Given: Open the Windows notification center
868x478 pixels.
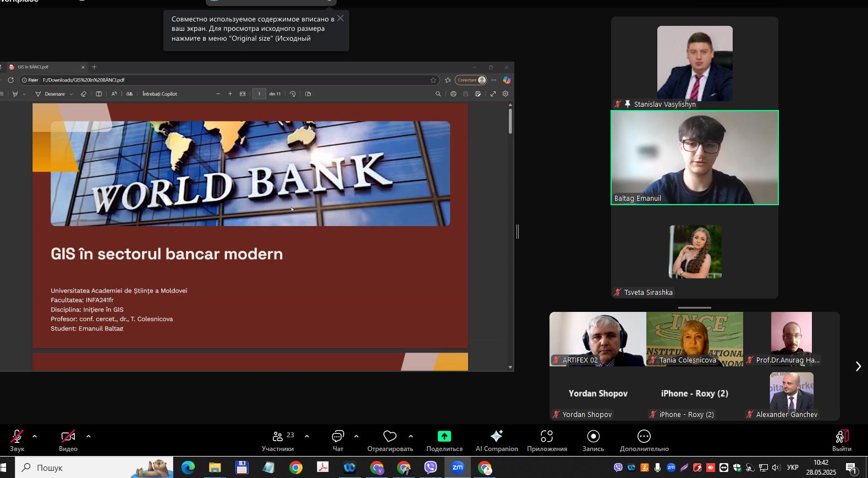Looking at the screenshot, I should tap(851, 468).
